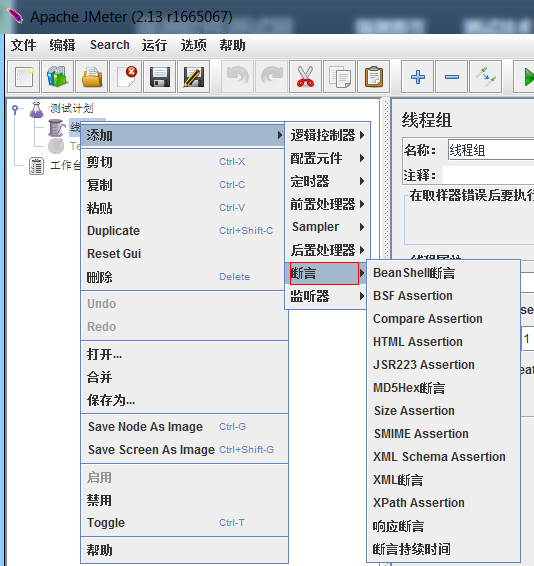Expand the 监听器 submenu

[x=327, y=296]
